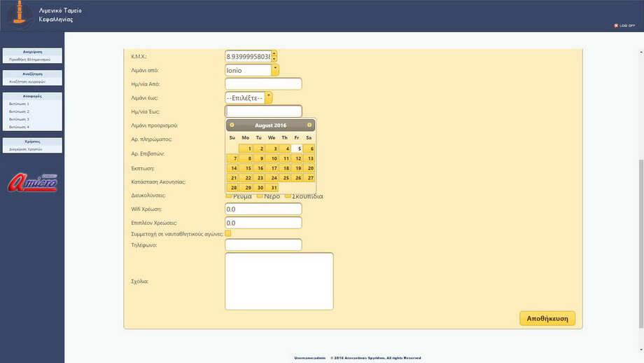644x363 pixels.
Task: Click the Αποθήκευση save button
Action: pos(547,318)
